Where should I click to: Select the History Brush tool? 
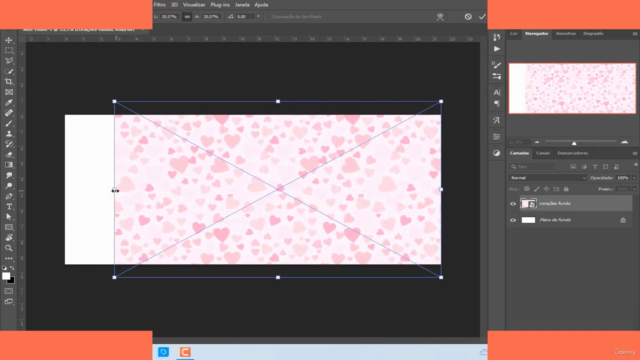[x=9, y=144]
